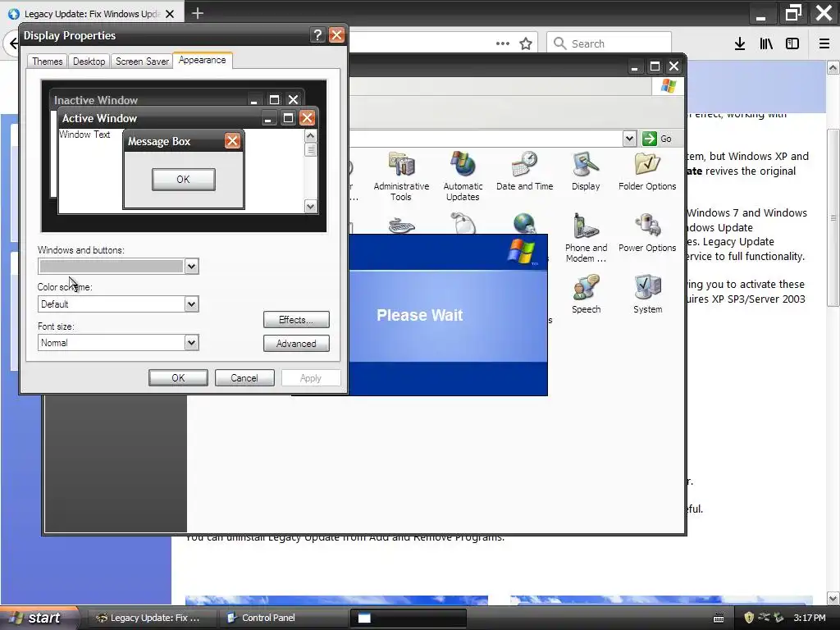840x630 pixels.
Task: Expand the Color scheme dropdown
Action: (x=191, y=304)
